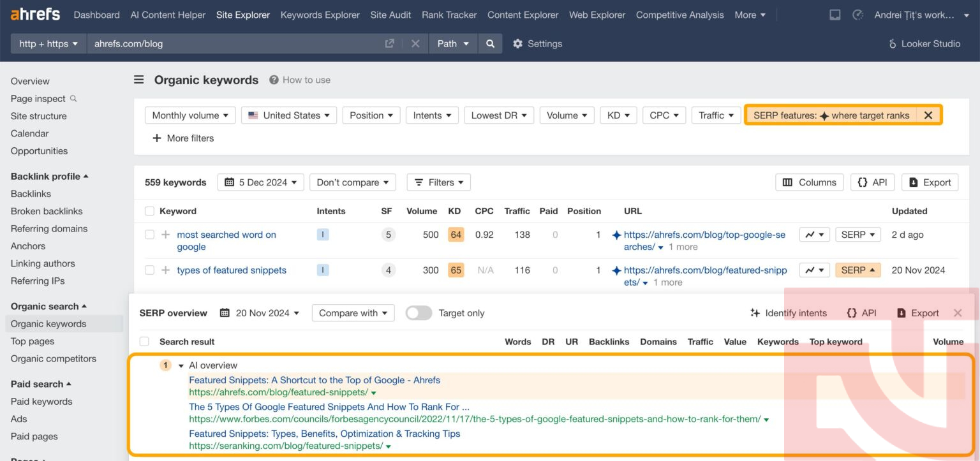
Task: Open Position filter dropdown
Action: (x=371, y=115)
